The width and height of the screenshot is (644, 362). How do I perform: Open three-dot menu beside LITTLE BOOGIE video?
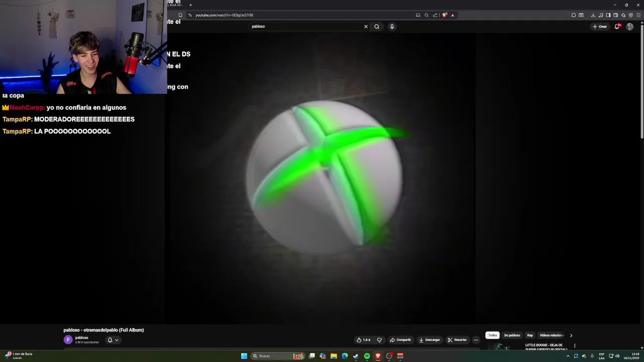(x=575, y=346)
